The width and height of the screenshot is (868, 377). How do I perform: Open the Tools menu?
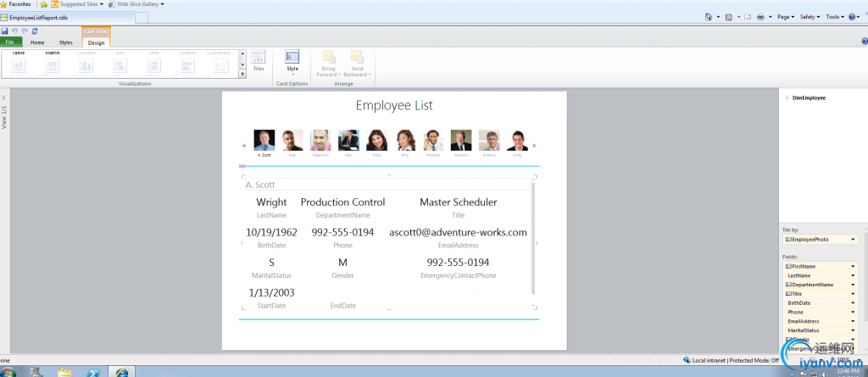click(x=835, y=17)
